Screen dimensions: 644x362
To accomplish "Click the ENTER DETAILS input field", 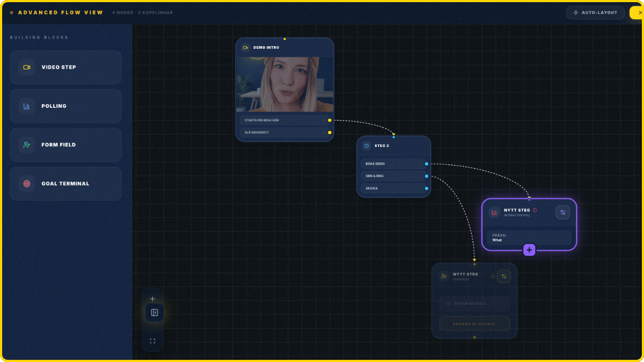I will pyautogui.click(x=474, y=304).
